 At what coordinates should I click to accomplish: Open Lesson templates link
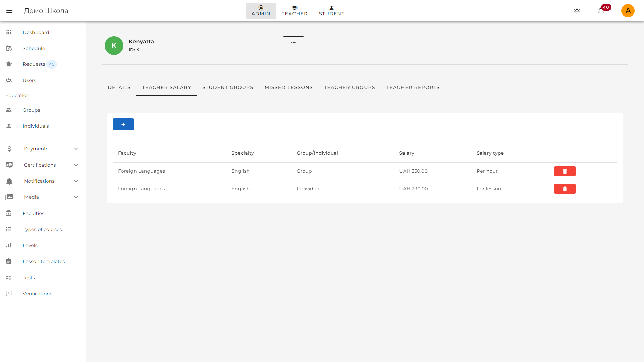pyautogui.click(x=44, y=261)
